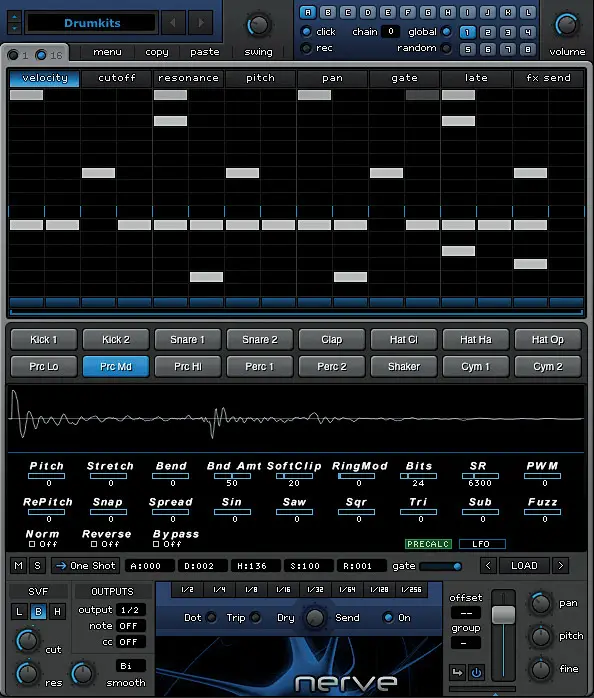594x698 pixels.
Task: Click the power icon near the volume fader
Action: tap(476, 672)
